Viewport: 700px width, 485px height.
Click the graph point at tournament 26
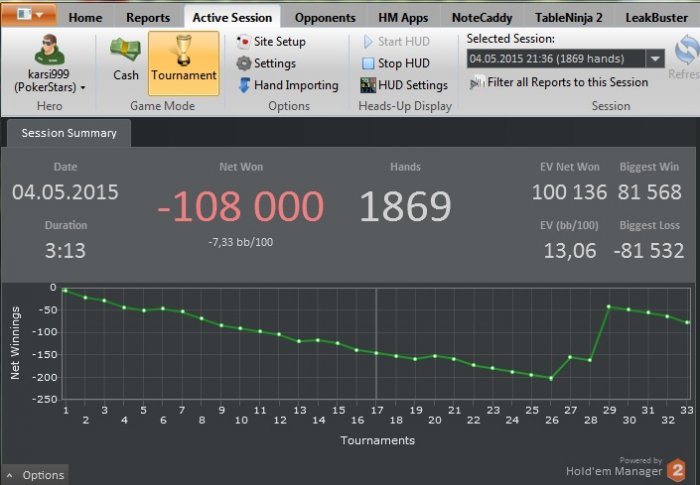click(551, 379)
